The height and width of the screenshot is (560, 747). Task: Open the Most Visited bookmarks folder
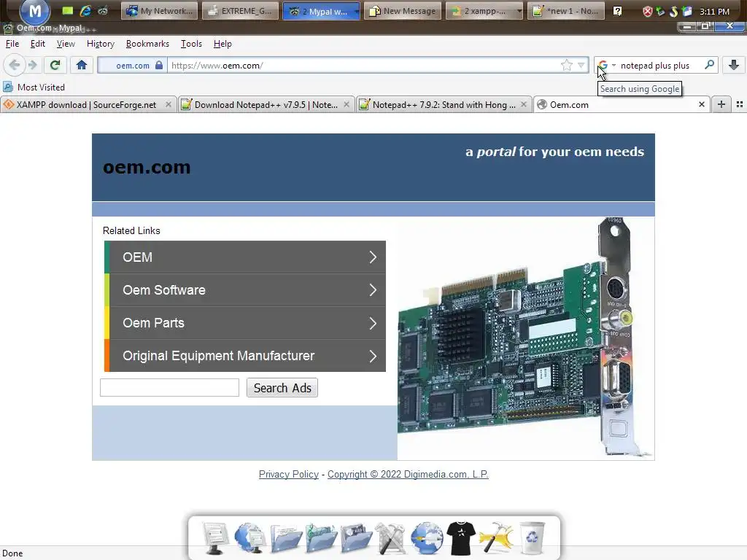(34, 87)
